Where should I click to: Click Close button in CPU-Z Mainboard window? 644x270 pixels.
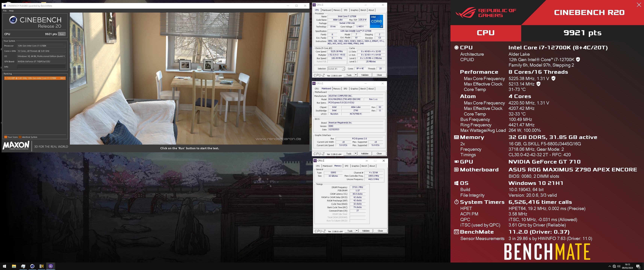[379, 154]
